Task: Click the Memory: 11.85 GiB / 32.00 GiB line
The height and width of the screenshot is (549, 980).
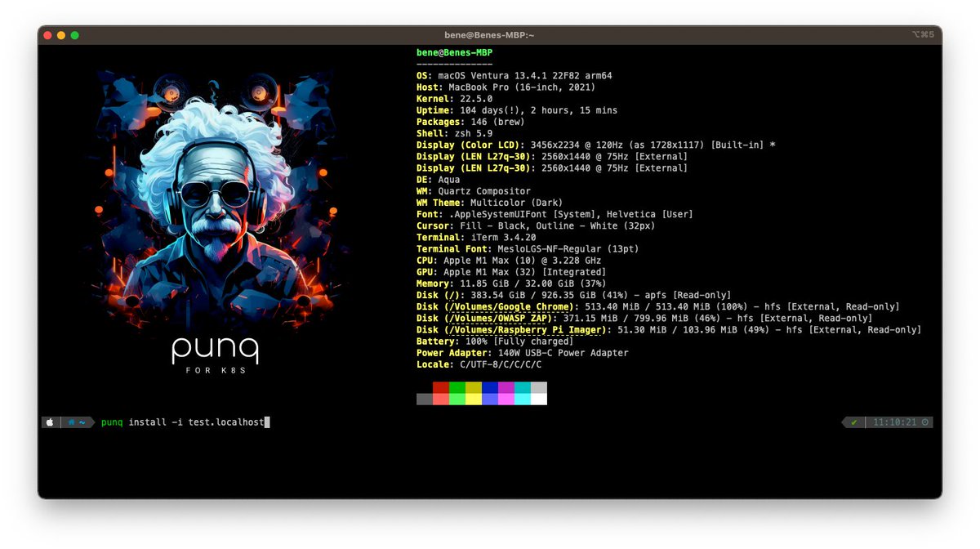Action: [x=511, y=283]
